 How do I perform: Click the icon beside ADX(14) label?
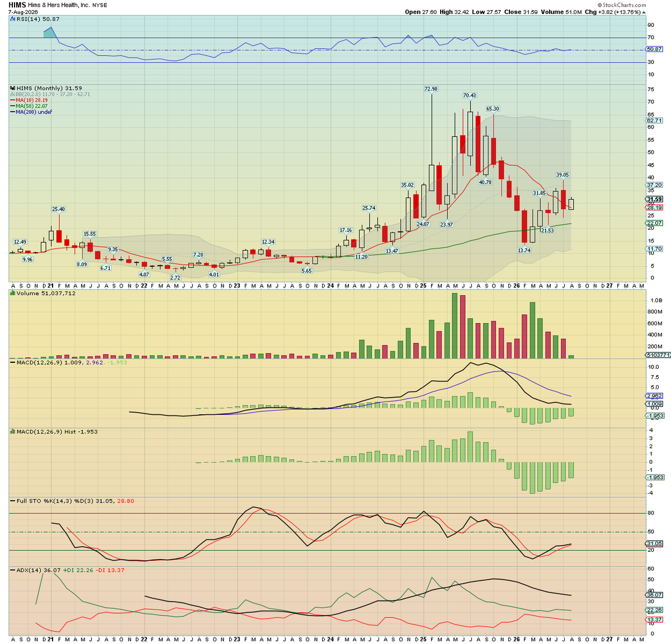(x=12, y=570)
